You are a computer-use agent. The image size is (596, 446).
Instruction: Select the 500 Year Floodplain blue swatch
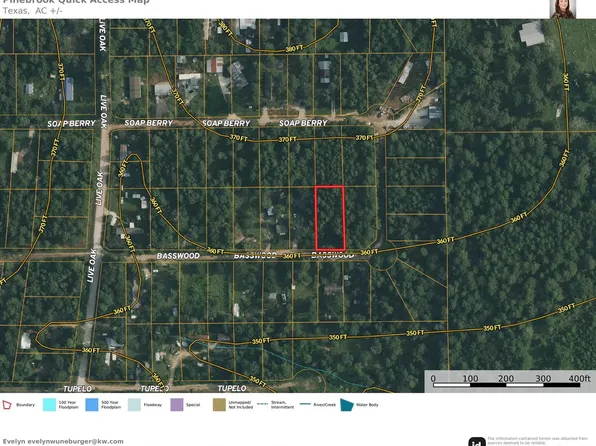92,405
